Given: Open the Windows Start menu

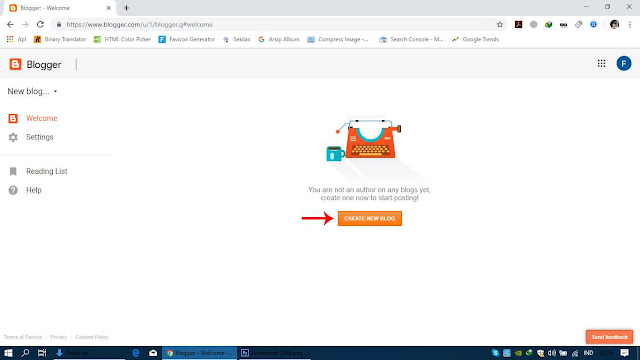Looking at the screenshot, I should click(8, 353).
